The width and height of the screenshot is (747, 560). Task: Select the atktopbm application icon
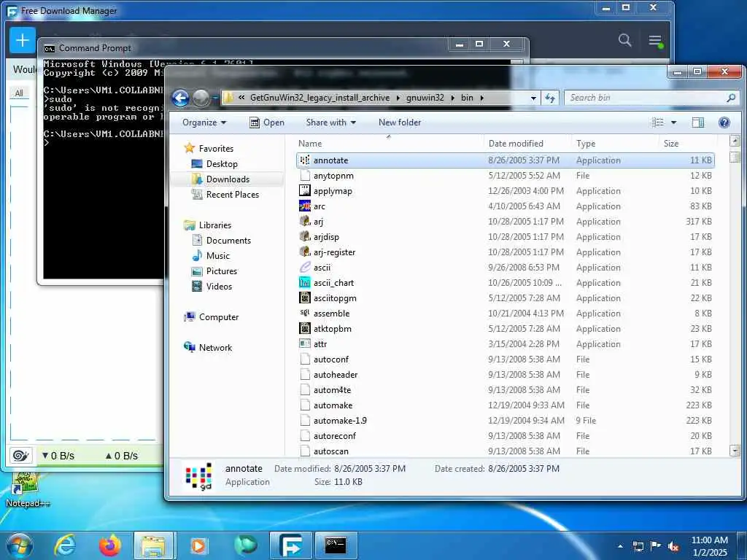pyautogui.click(x=305, y=328)
